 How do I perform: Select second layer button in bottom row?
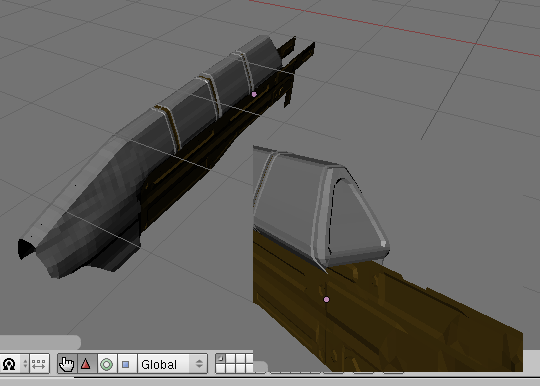230,368
